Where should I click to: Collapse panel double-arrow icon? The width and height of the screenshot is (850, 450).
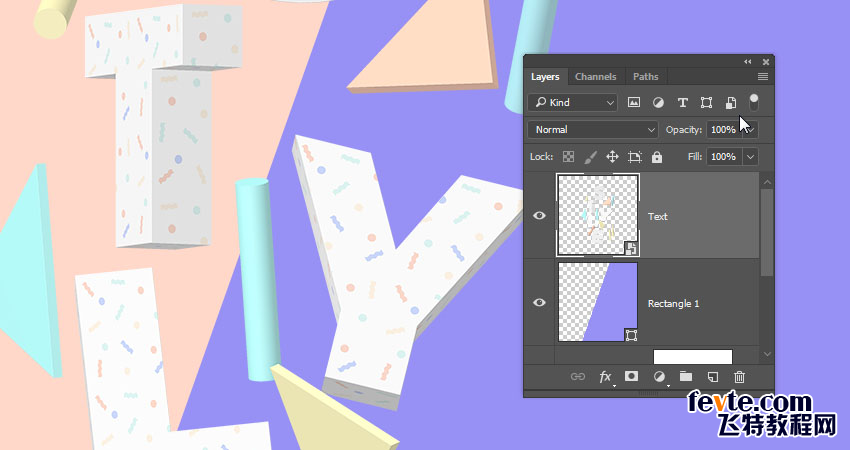pos(748,62)
